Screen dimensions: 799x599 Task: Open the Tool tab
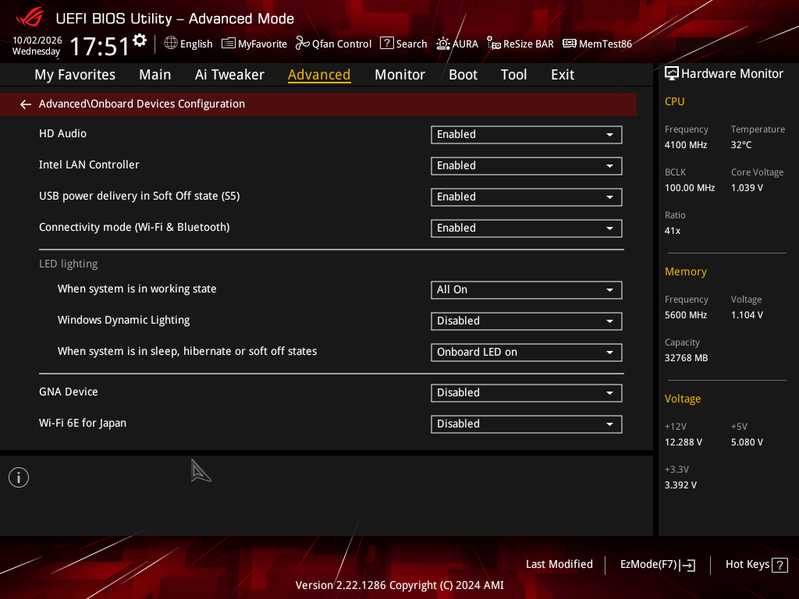pos(514,75)
